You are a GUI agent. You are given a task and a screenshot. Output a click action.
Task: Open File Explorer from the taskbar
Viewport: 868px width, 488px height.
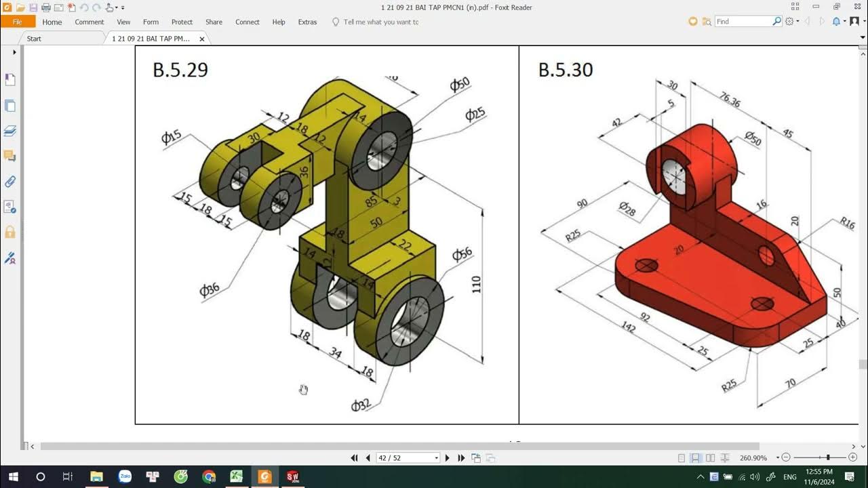pyautogui.click(x=96, y=476)
